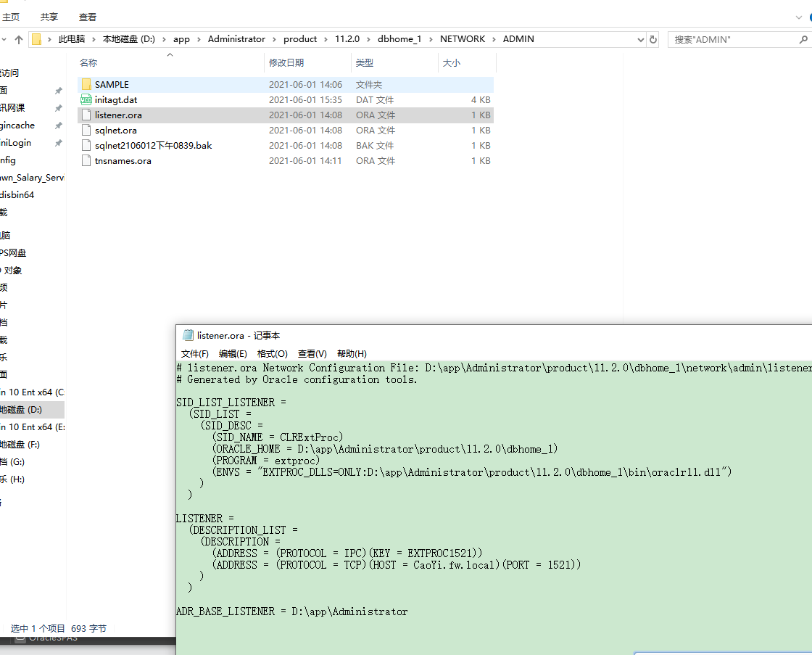Navigate to 此电脑 in breadcrumb
The height and width of the screenshot is (655, 812).
tap(72, 39)
